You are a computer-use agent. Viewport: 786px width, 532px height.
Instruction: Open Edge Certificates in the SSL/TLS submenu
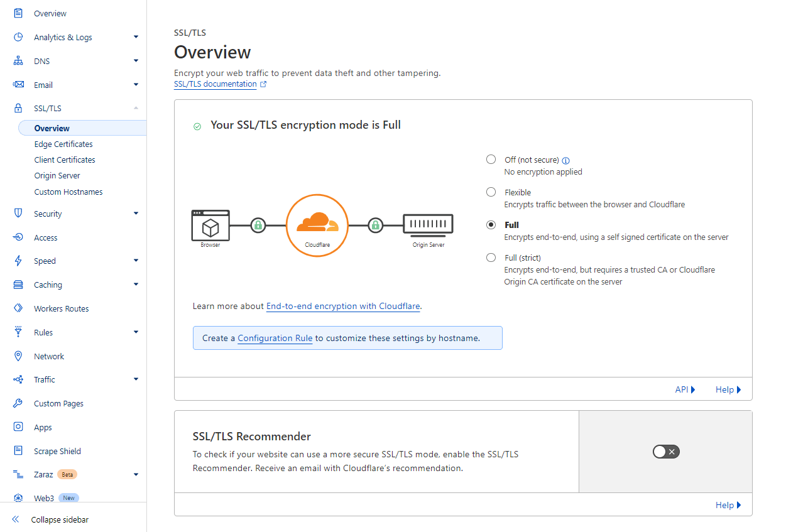[63, 144]
